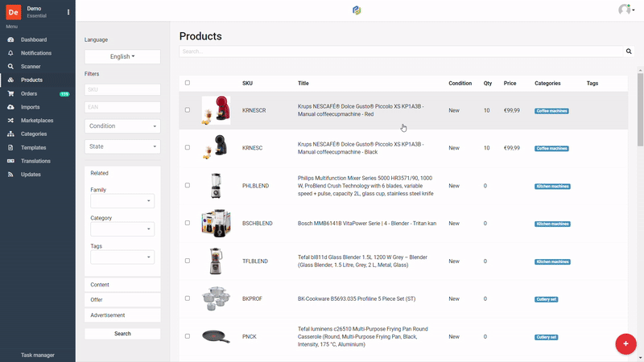Click Coffee machines tag on KRNESCR row

551,111
